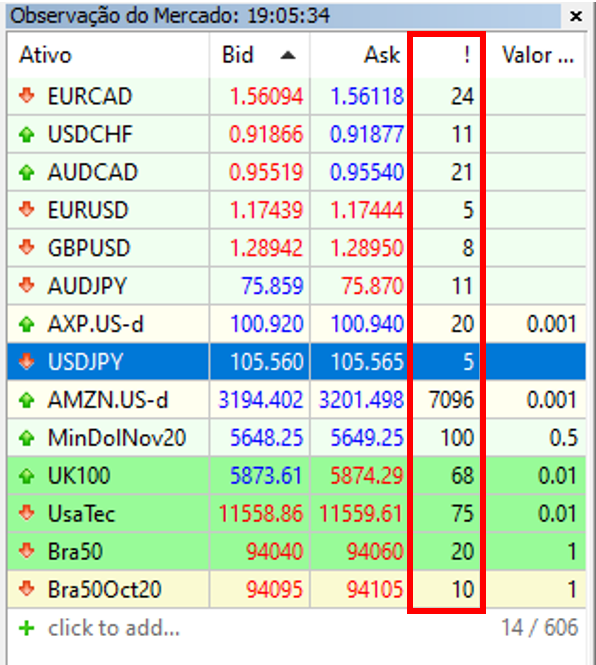The width and height of the screenshot is (596, 665).
Task: Select the EURUSD symbol row
Action: [297, 210]
